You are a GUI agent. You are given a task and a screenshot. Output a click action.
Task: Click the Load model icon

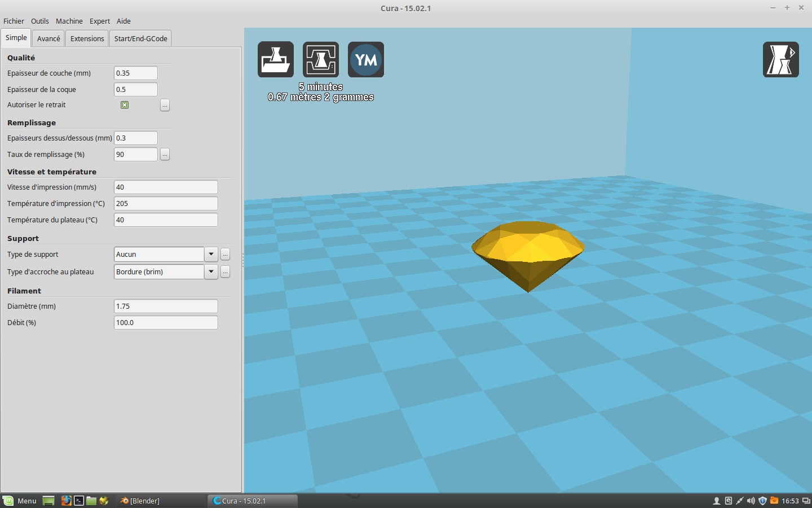276,59
